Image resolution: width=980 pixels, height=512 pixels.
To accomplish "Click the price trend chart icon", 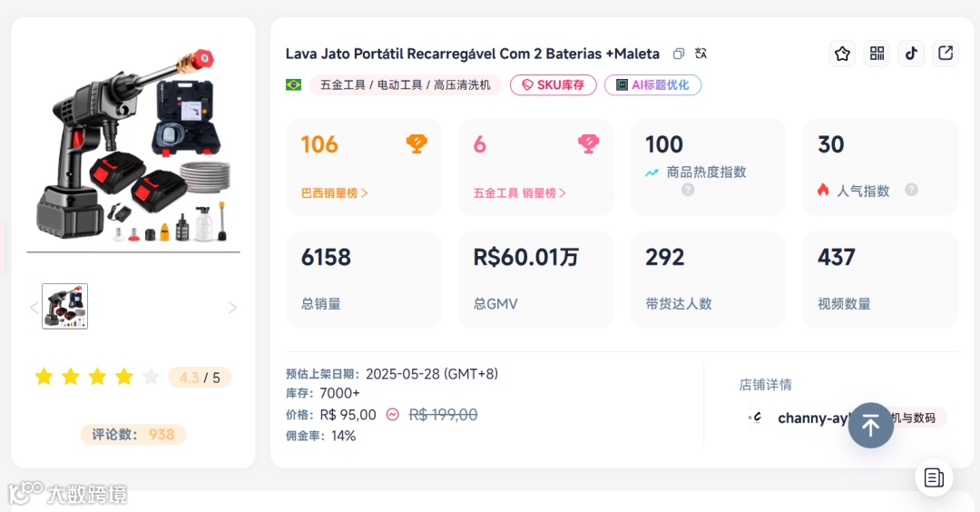I will (392, 414).
